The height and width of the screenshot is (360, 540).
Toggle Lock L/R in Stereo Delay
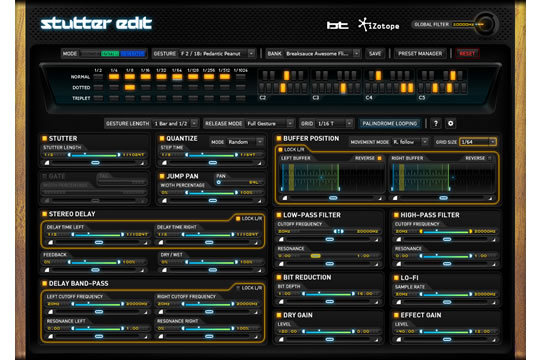coord(238,219)
